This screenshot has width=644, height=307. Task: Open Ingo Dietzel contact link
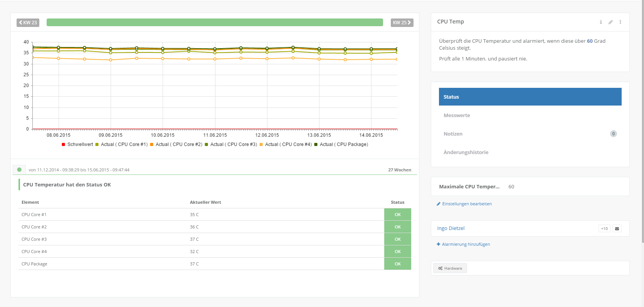click(451, 228)
